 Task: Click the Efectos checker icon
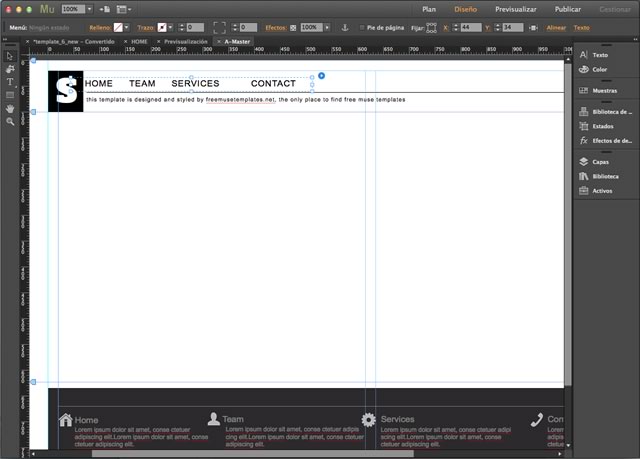[x=293, y=28]
